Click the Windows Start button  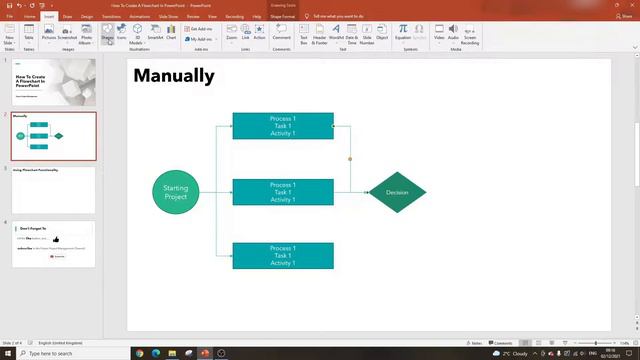point(8,353)
